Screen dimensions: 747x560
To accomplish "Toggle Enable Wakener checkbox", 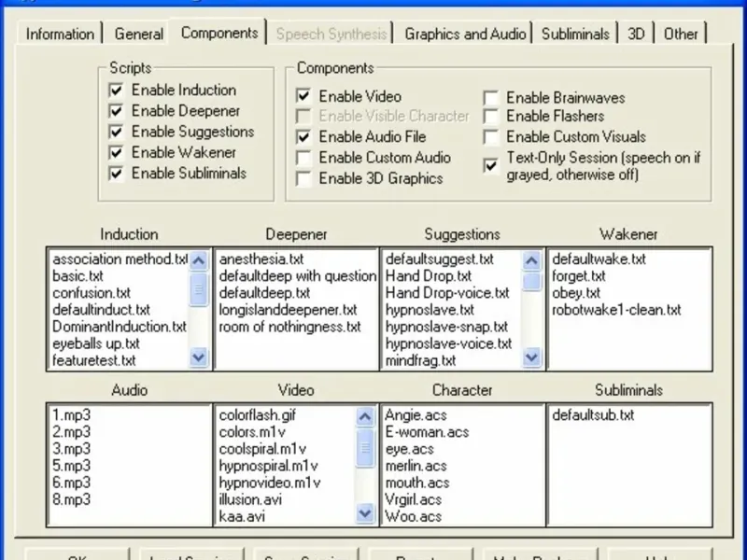I will (x=116, y=152).
